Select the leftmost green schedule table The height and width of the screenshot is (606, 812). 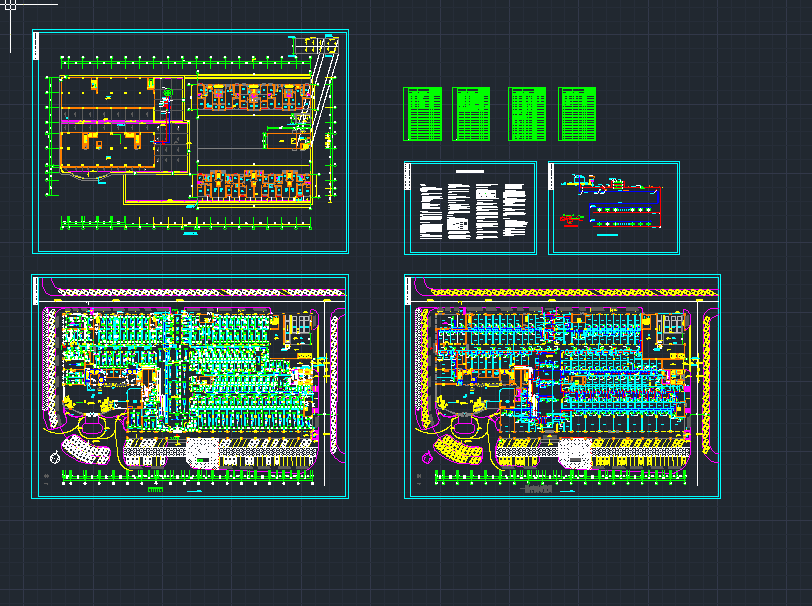[422, 114]
